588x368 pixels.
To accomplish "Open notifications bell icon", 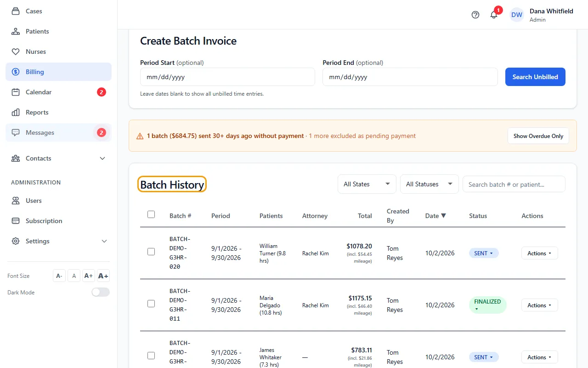I will click(494, 15).
